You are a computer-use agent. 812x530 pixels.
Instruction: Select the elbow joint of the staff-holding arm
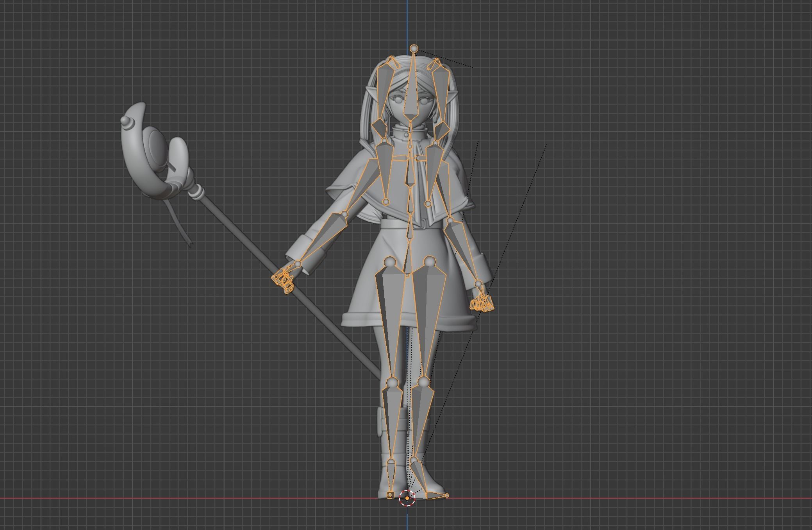344,214
